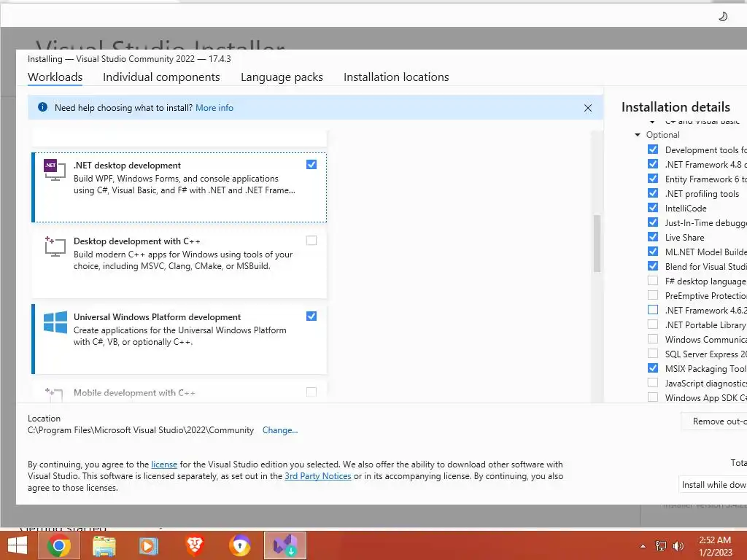Open the volume speaker tray icon
747x560 pixels.
click(x=678, y=546)
